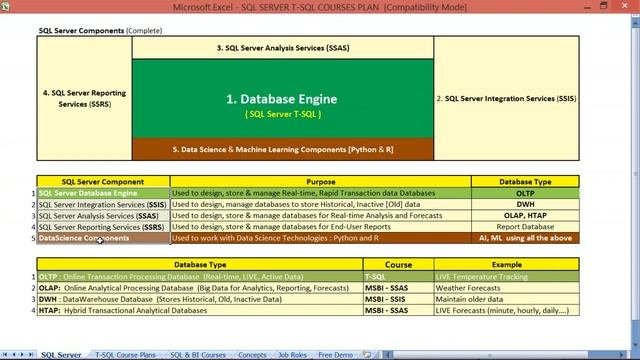
Task: Click the 'Course' column header
Action: [x=398, y=264]
